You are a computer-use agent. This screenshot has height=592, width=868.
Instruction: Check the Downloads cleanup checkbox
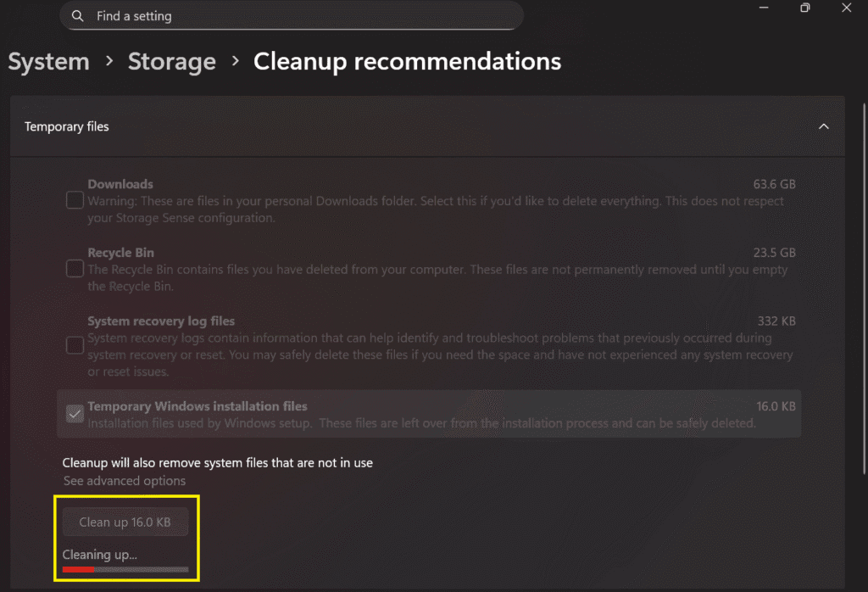(x=74, y=199)
